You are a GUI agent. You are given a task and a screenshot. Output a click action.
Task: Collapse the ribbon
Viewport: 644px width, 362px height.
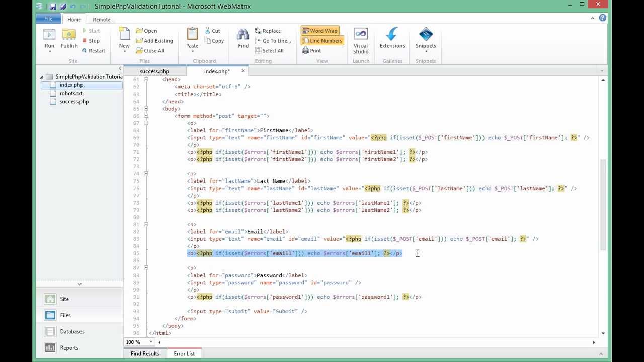(x=593, y=18)
